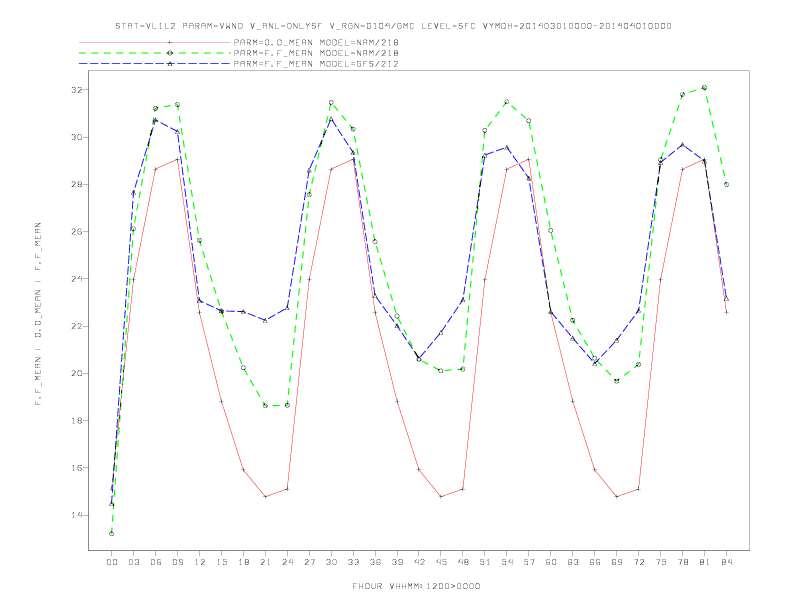Click y-axis tick value 22
This screenshot has height=612, width=792.
(76, 326)
